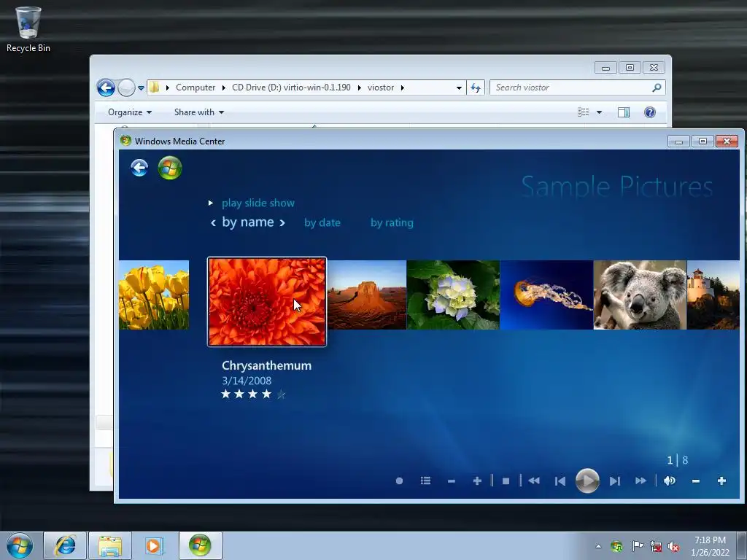747x560 pixels.
Task: Click right chevron next to by name
Action: point(282,222)
